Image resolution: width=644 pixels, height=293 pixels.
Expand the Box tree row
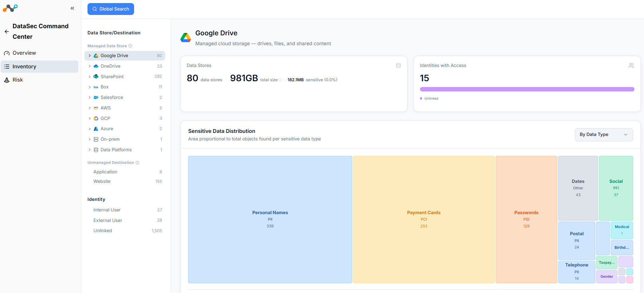click(90, 87)
